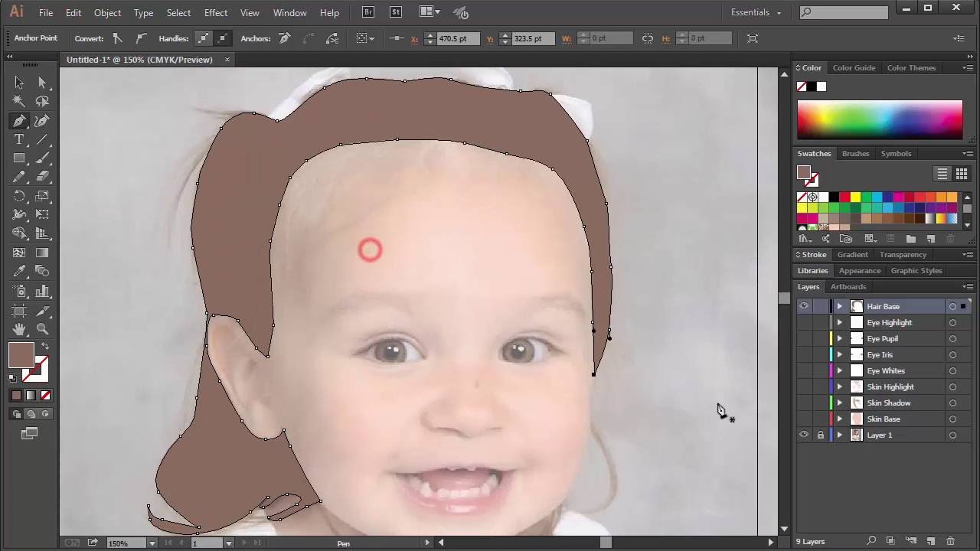
Task: Click Locate Object magnifier in Layers panel
Action: [871, 542]
